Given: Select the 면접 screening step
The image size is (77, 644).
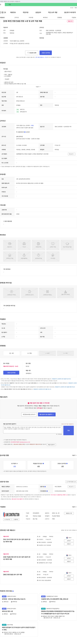Looking at the screenshot, I should click(30, 353).
